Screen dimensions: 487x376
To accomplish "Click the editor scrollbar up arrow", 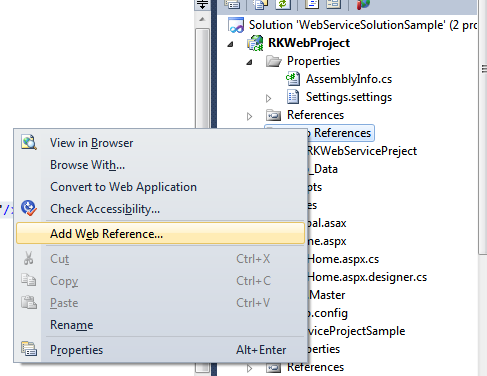I will tap(202, 19).
